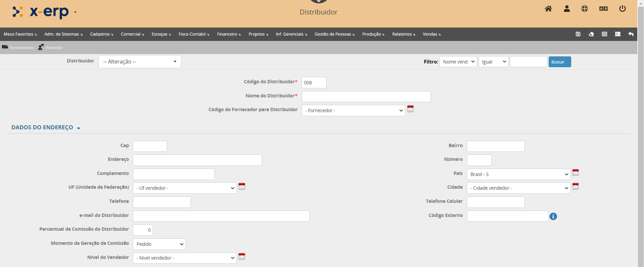Click the home icon in header

coord(548,9)
